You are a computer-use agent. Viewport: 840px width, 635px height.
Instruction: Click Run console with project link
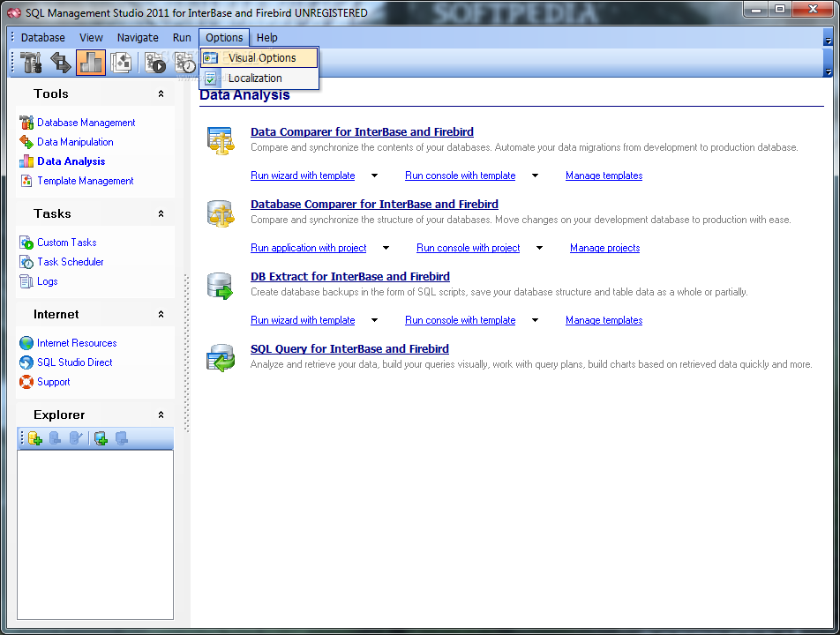(x=469, y=248)
